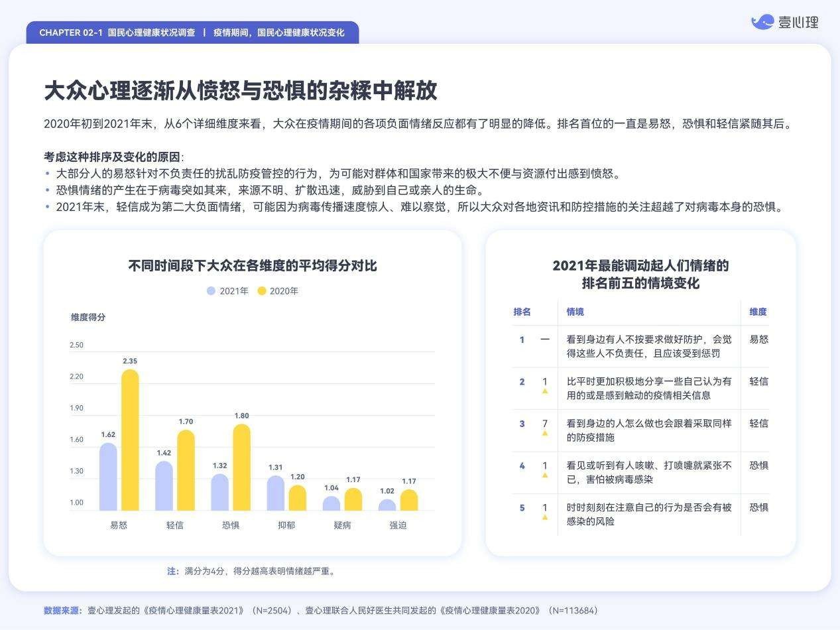Click the heading 考虑这种排序及变化的原因

(x=113, y=157)
